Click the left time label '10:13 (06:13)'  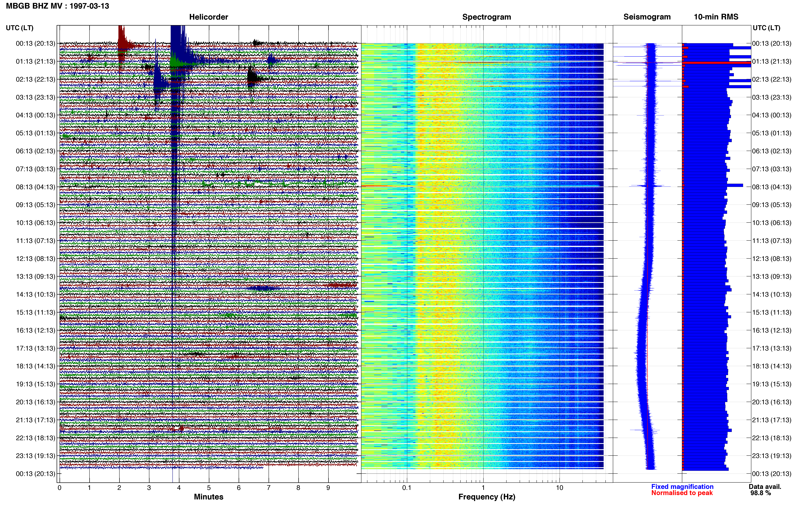pyautogui.click(x=36, y=223)
